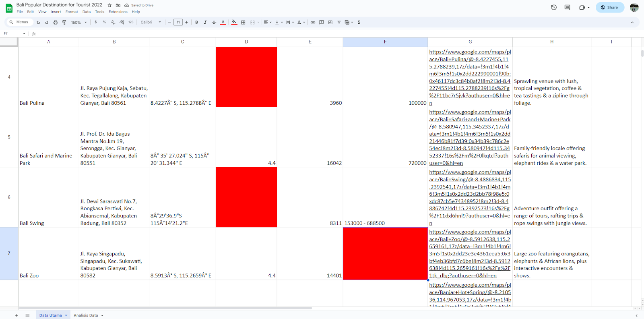
Task: Open the Insert menu
Action: coord(56,12)
